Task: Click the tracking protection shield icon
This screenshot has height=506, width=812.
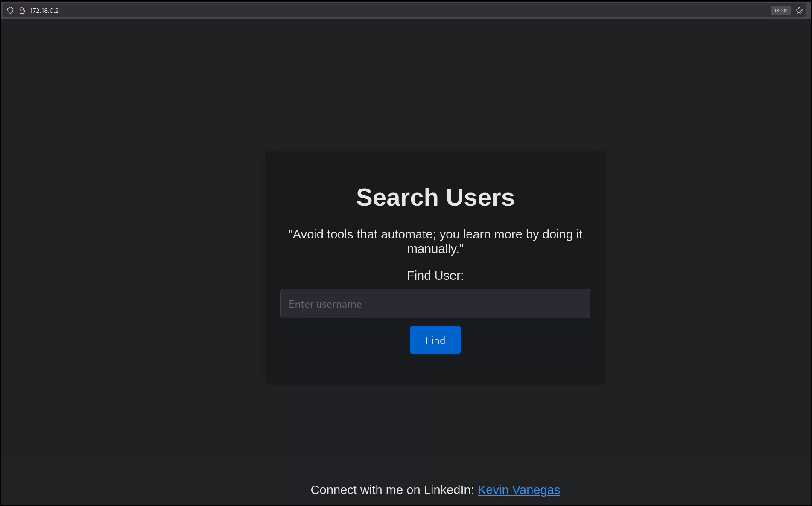Action: click(10, 10)
